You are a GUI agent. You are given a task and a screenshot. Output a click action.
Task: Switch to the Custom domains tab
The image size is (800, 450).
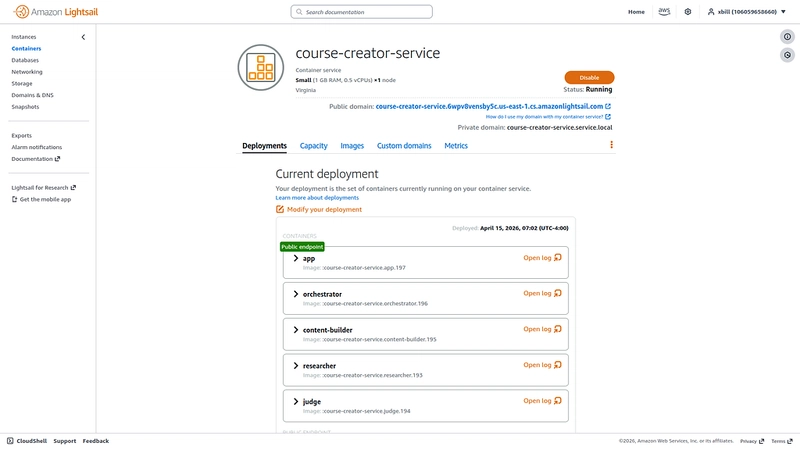pyautogui.click(x=404, y=146)
